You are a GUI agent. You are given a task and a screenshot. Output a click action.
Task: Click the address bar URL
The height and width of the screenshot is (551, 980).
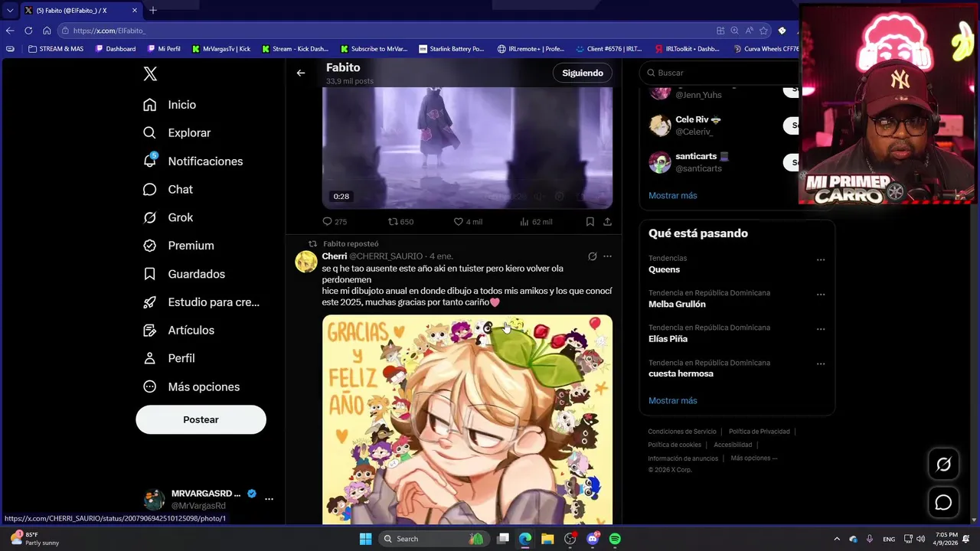click(109, 31)
